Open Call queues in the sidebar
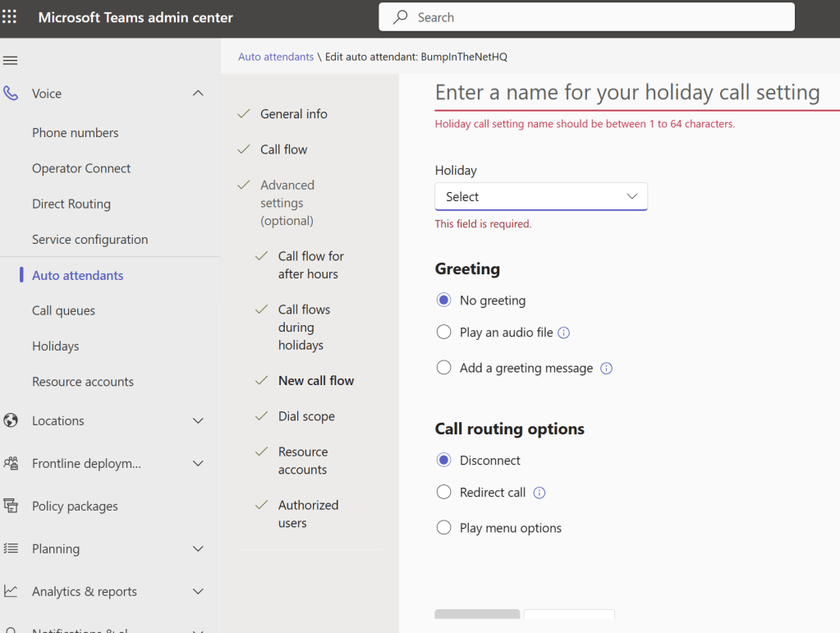This screenshot has width=840, height=633. pyautogui.click(x=63, y=310)
